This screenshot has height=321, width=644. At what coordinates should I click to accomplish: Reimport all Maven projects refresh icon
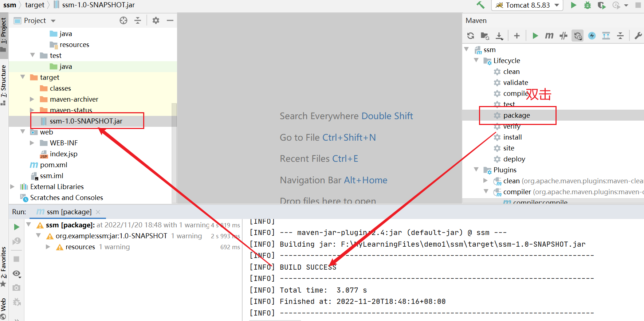point(471,36)
